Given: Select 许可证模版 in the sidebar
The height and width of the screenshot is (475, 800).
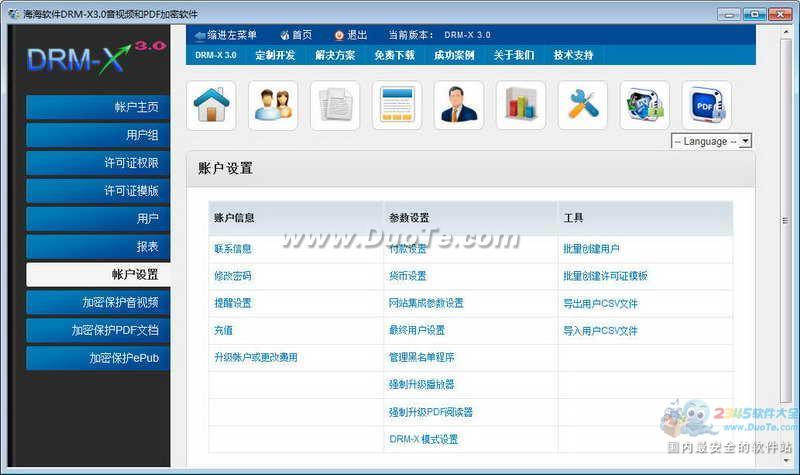Looking at the screenshot, I should tap(98, 191).
